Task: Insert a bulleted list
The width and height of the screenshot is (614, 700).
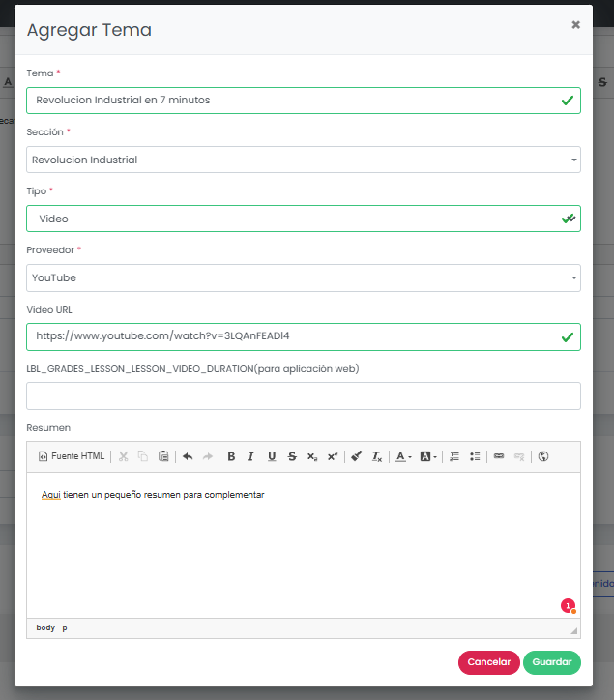Action: point(475,456)
